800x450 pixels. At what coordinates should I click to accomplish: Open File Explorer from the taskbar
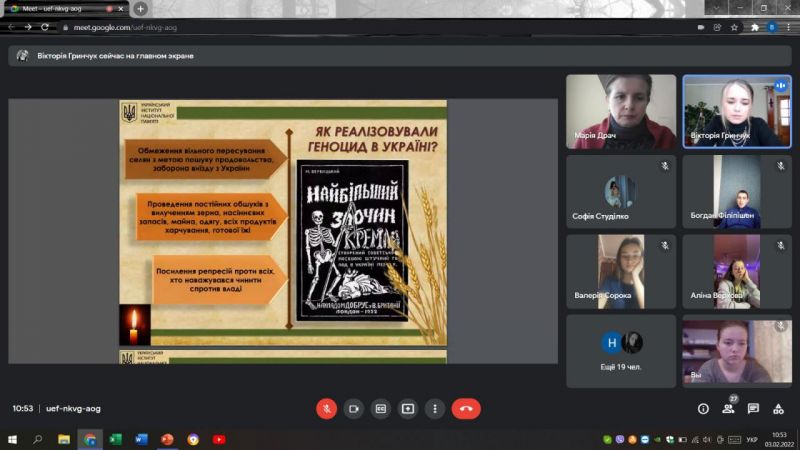[64, 439]
